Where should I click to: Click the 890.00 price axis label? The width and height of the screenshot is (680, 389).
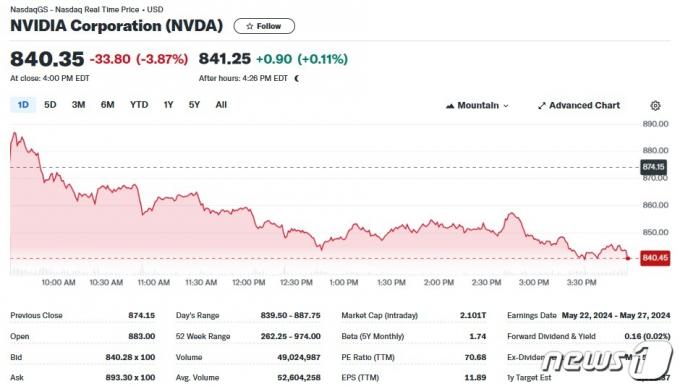[655, 124]
